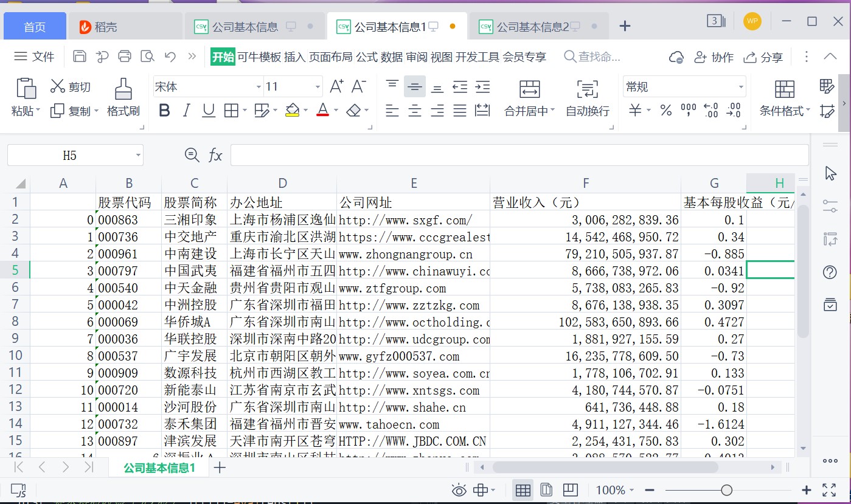
Task: Add a new worksheet with plus button
Action: (220, 468)
